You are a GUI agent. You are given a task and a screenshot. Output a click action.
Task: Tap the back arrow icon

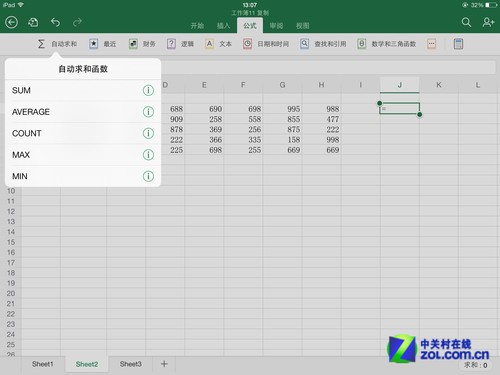tap(12, 22)
